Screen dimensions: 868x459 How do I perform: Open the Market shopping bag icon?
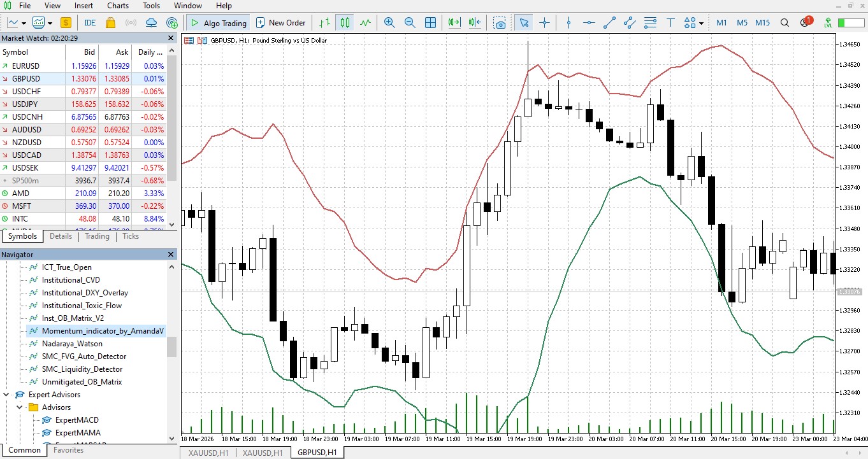click(x=110, y=23)
